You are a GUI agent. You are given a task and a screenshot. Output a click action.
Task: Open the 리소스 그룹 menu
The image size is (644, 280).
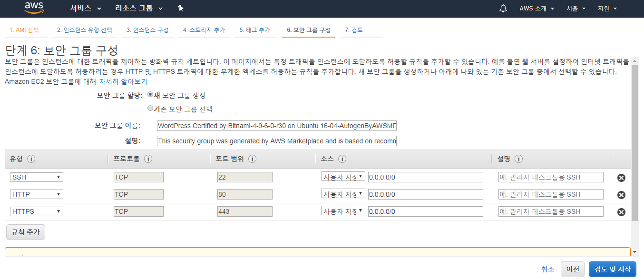click(x=139, y=8)
